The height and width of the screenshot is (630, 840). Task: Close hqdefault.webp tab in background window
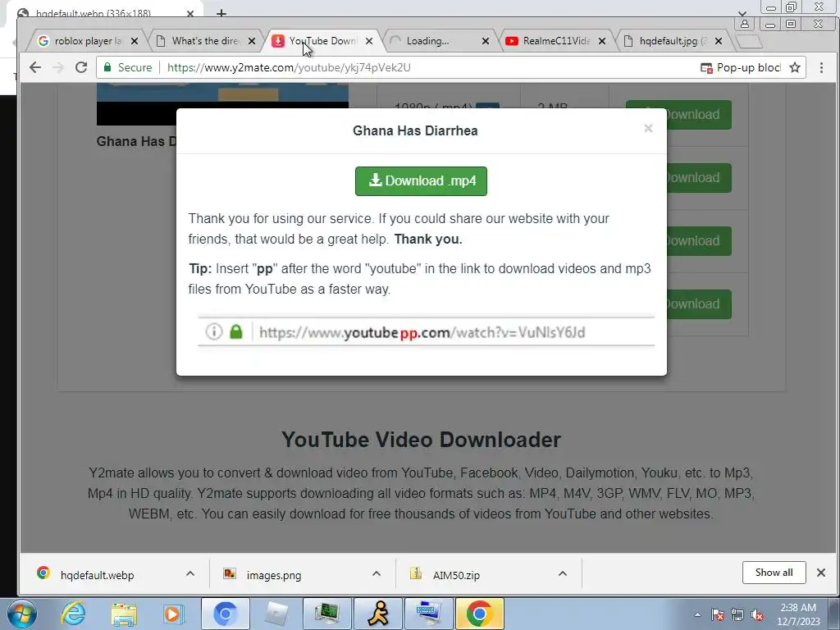pos(190,13)
